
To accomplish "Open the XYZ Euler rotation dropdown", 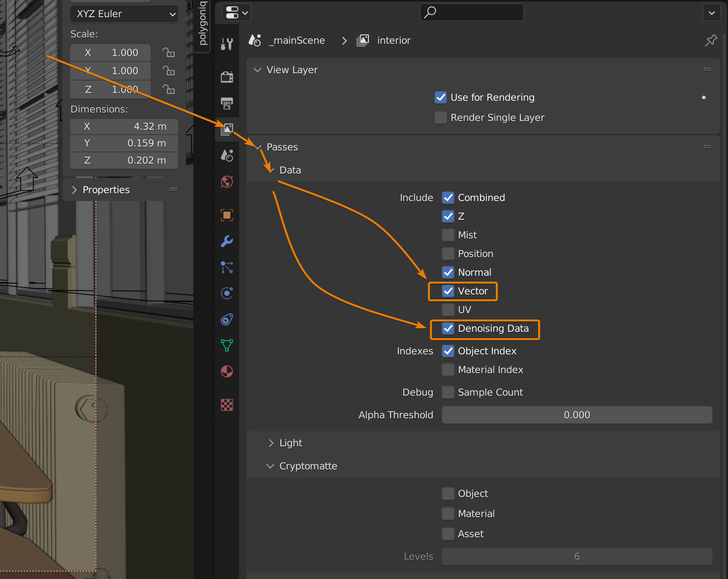I will [x=123, y=14].
